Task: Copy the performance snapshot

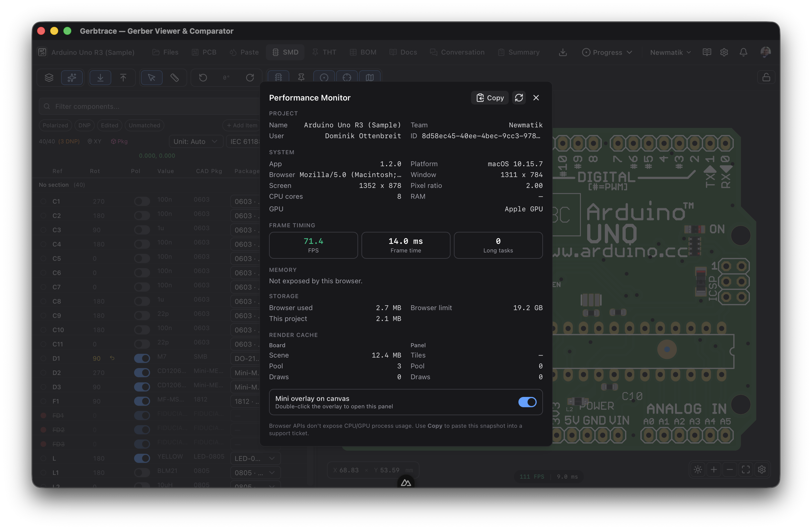Action: point(490,98)
